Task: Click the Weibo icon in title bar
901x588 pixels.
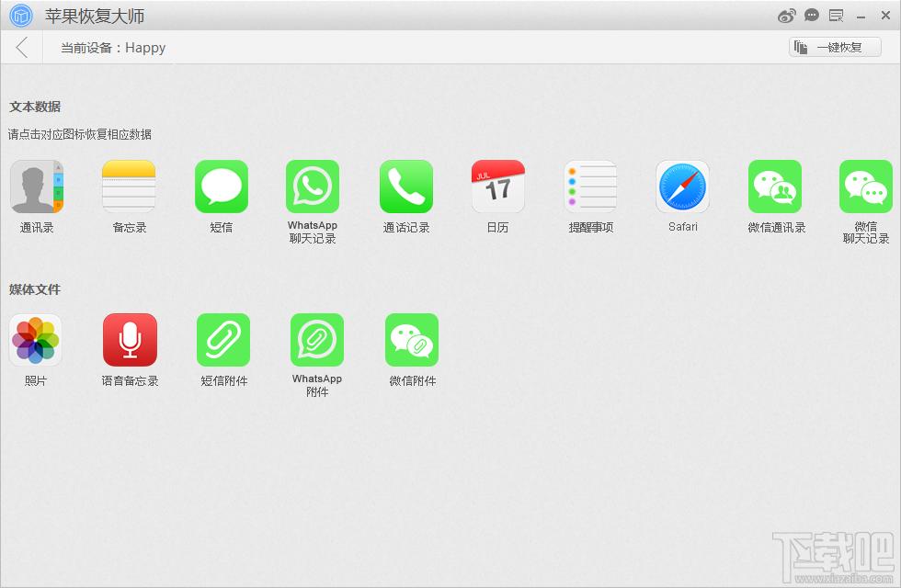Action: (x=786, y=16)
